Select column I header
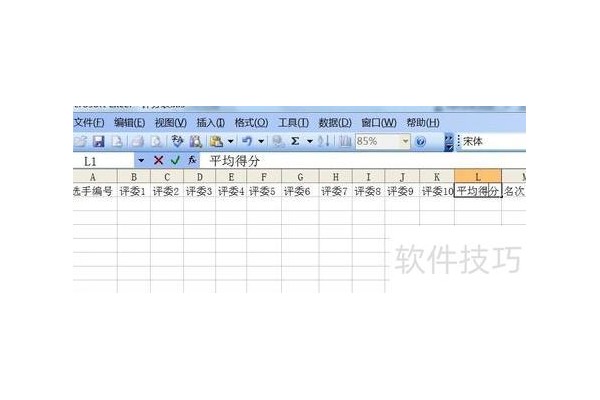 tap(368, 177)
